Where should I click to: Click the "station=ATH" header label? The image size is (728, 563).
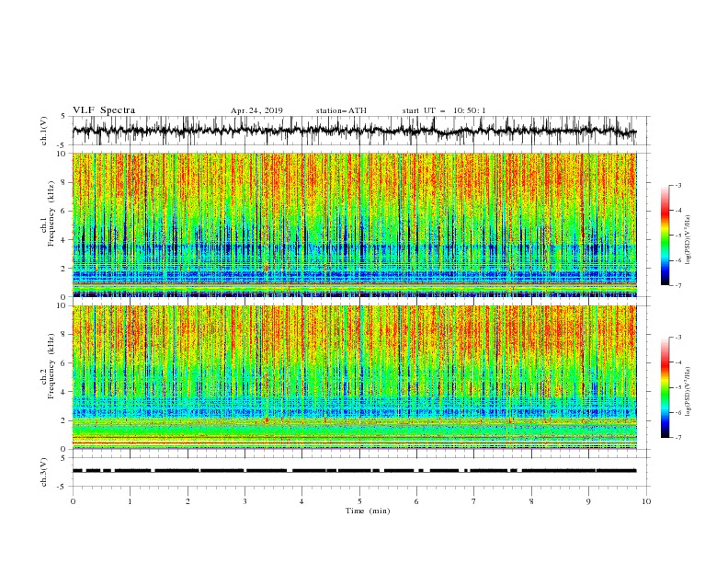pyautogui.click(x=341, y=110)
